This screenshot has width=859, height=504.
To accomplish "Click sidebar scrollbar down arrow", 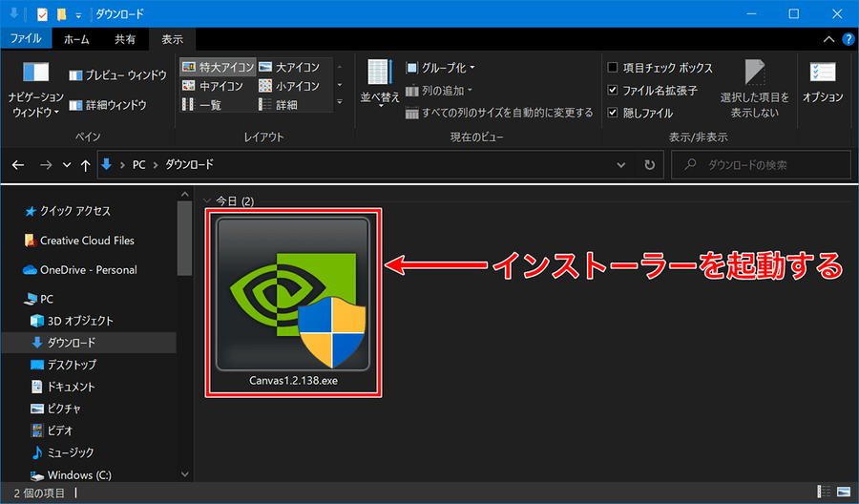I will pos(184,474).
